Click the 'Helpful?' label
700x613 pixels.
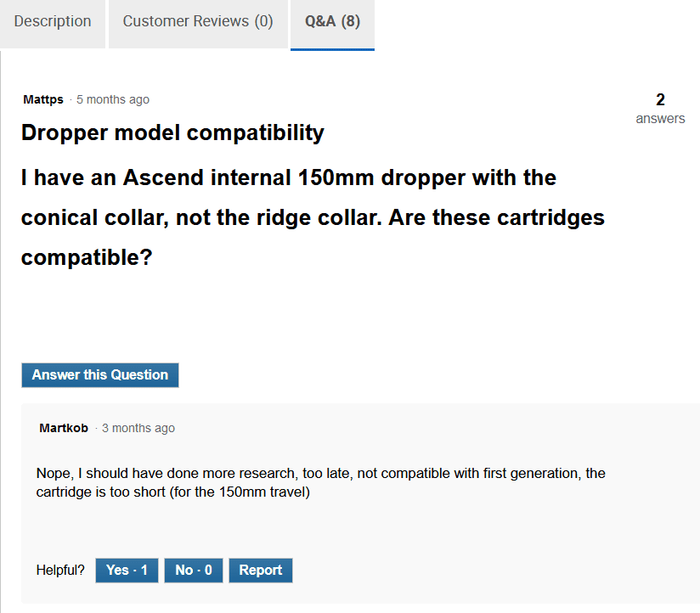coord(60,571)
